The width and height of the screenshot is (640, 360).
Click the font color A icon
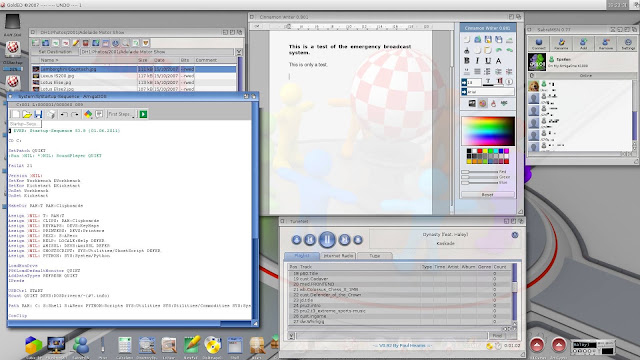point(498,60)
